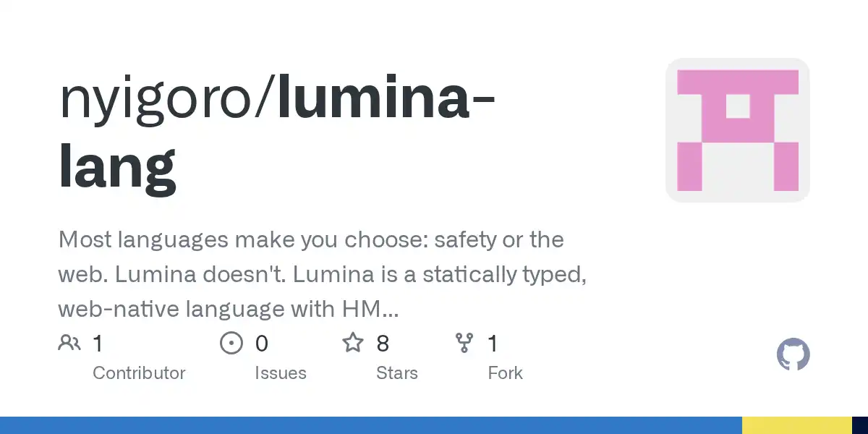Click the Contributor label text

[139, 373]
